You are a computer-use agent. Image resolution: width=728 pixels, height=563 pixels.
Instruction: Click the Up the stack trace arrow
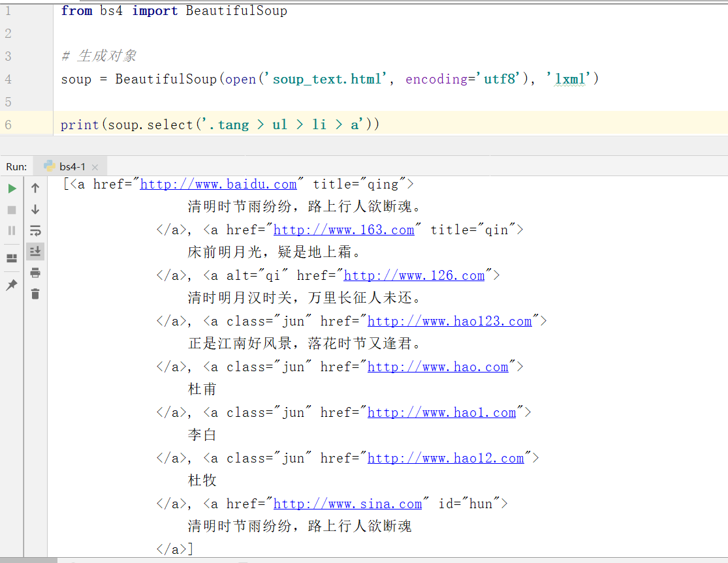35,188
